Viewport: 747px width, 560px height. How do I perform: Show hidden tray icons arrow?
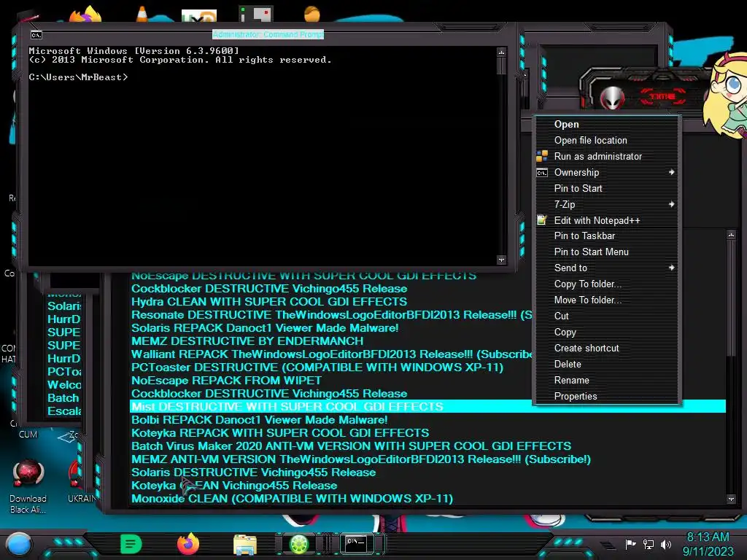coord(608,545)
